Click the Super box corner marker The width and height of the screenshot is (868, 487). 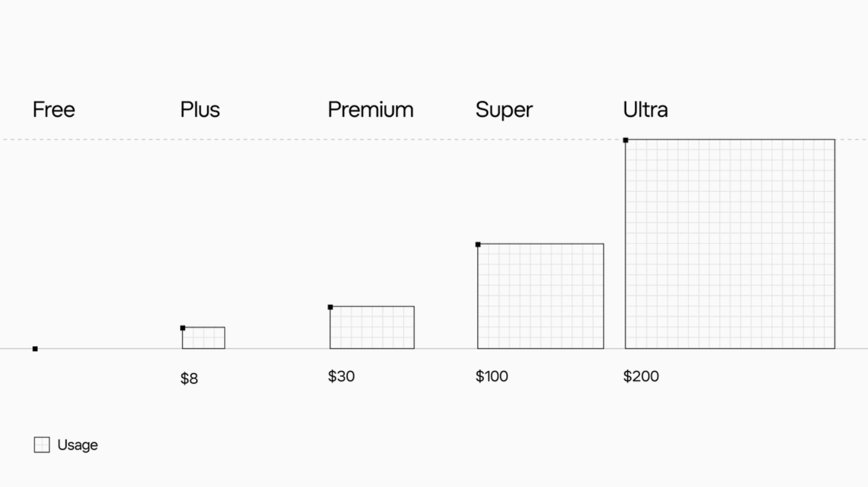click(478, 244)
